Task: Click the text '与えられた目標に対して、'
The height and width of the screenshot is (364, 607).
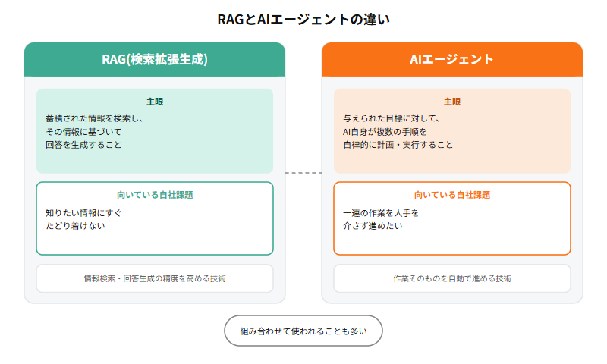Action: 392,118
